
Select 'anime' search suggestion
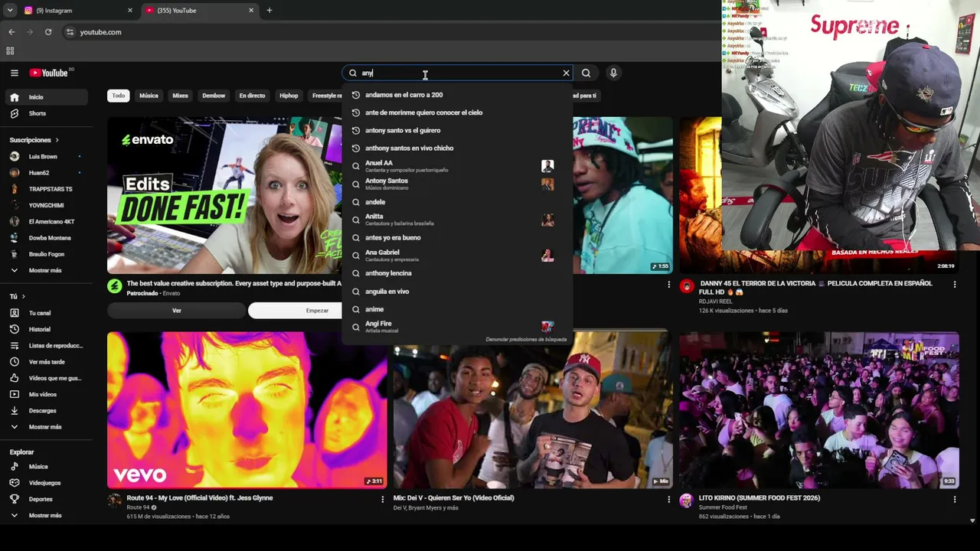[x=457, y=309]
